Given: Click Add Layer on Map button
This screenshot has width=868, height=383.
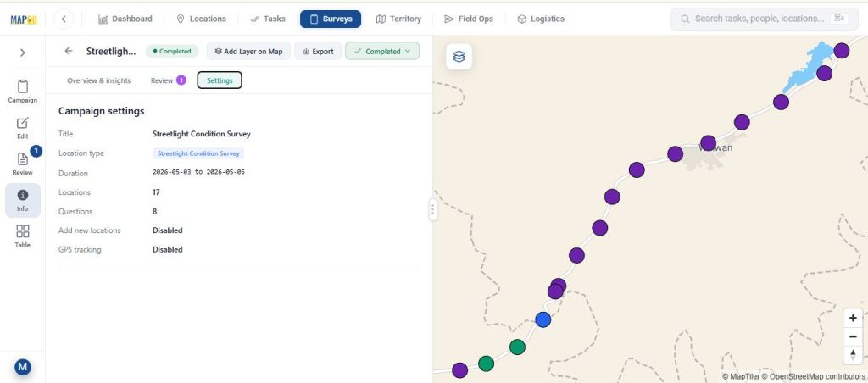Looking at the screenshot, I should click(248, 52).
